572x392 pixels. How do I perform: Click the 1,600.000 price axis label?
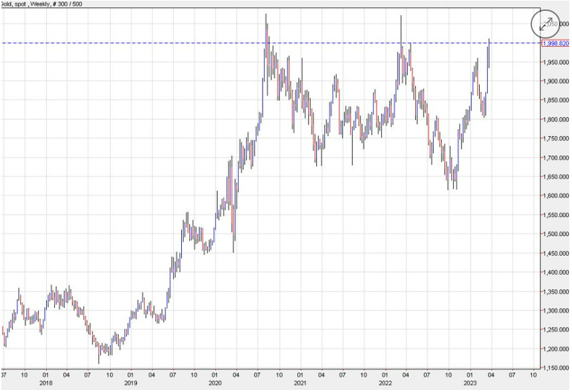tap(556, 196)
